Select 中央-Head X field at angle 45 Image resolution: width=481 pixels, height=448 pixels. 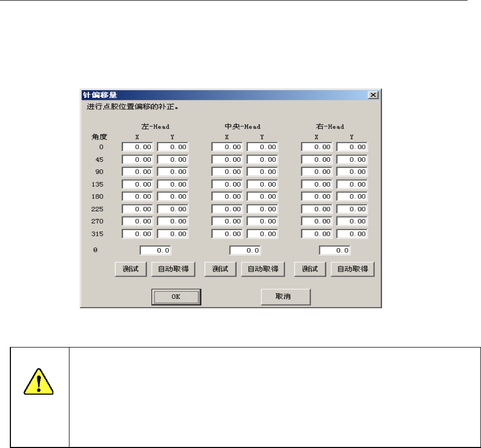pos(227,160)
